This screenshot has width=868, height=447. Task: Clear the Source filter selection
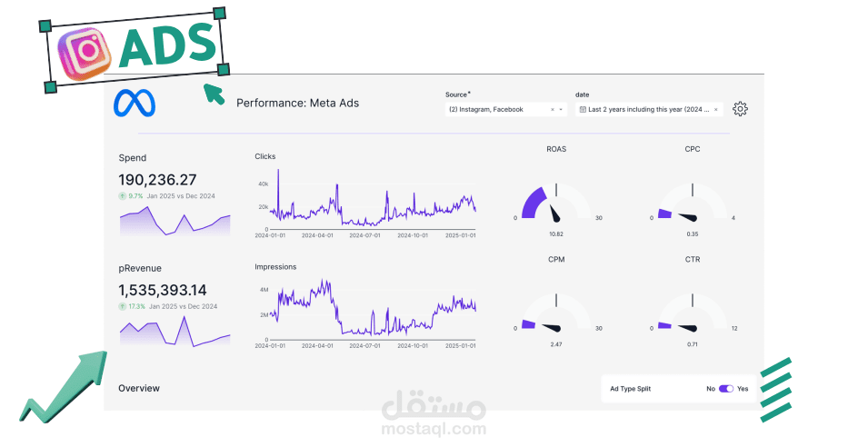(x=553, y=110)
